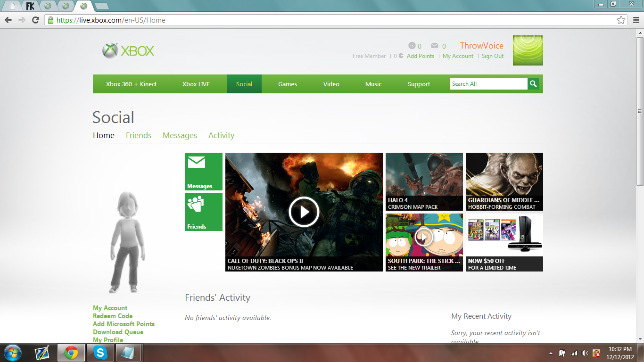Open the Chrome menu icon
Image resolution: width=644 pixels, height=362 pixels.
click(x=635, y=20)
